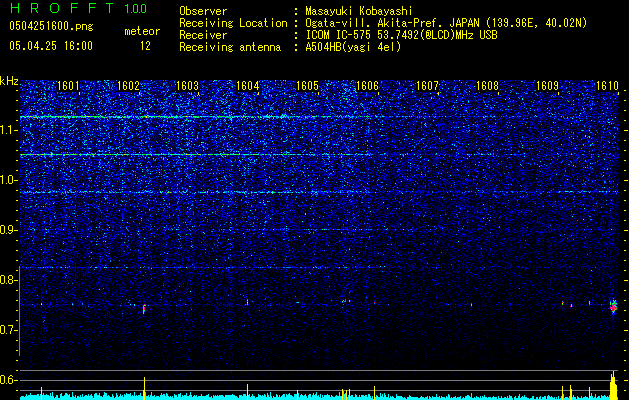Click the "Observer" field label
Screen dimensions: 629x400
point(203,11)
